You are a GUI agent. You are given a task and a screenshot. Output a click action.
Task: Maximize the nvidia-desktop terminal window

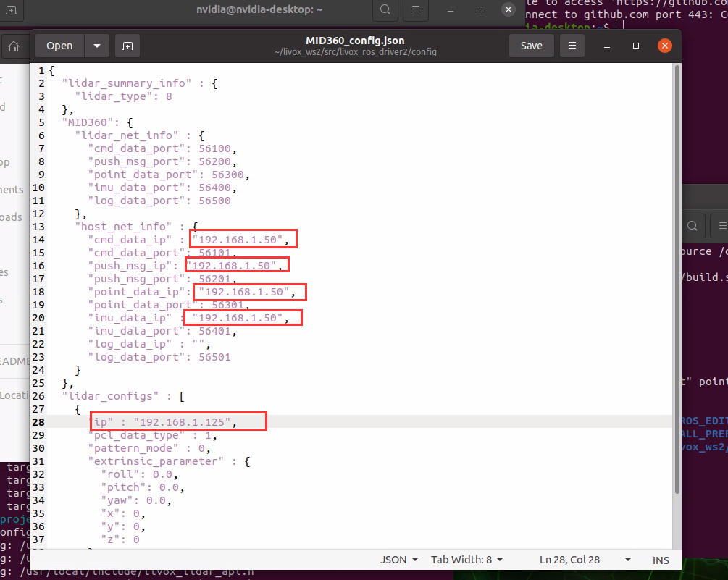click(x=480, y=9)
